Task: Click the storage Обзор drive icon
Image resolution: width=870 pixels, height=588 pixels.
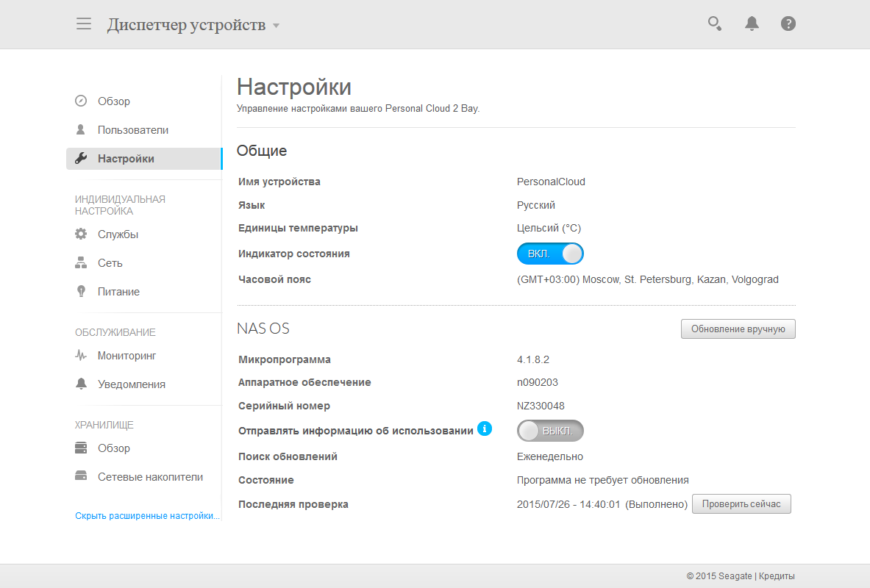Action: pyautogui.click(x=81, y=448)
